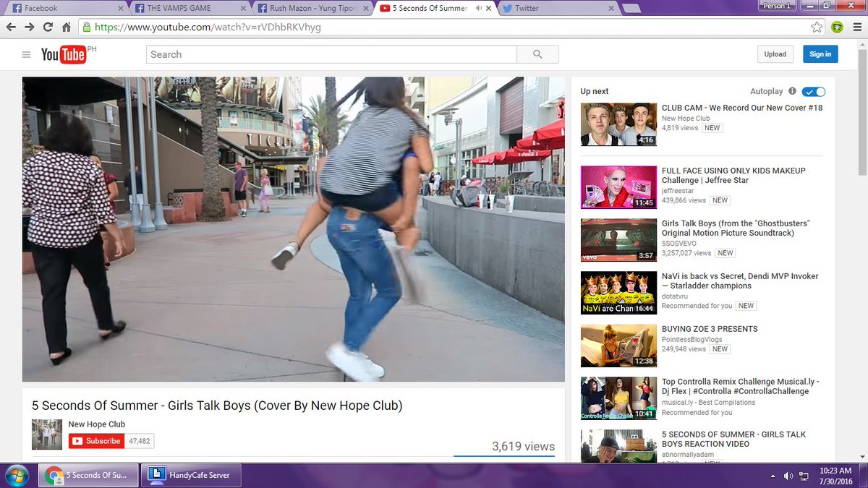Click the Chrome taskbar item

click(x=88, y=475)
